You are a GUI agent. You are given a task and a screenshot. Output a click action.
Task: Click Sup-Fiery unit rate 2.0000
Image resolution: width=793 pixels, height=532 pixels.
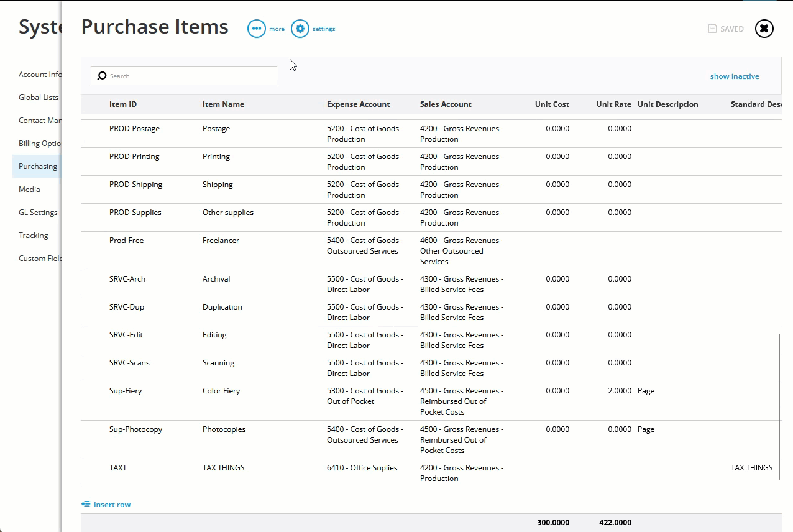coord(620,391)
